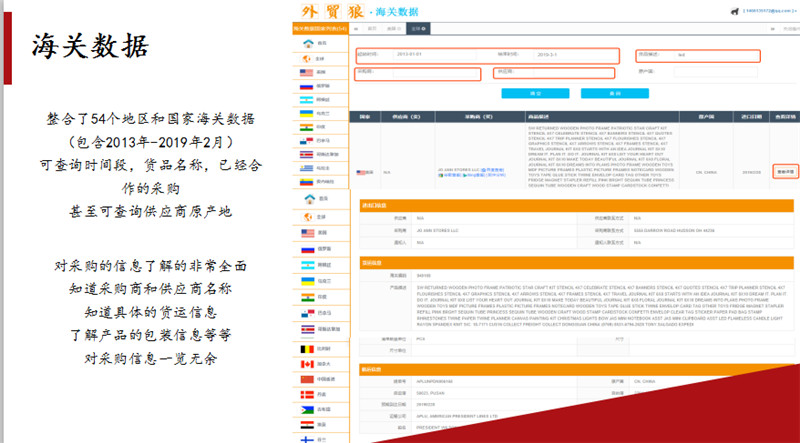Click JO ANN STORES LLC in the results table row
800x443 pixels.
[459, 169]
